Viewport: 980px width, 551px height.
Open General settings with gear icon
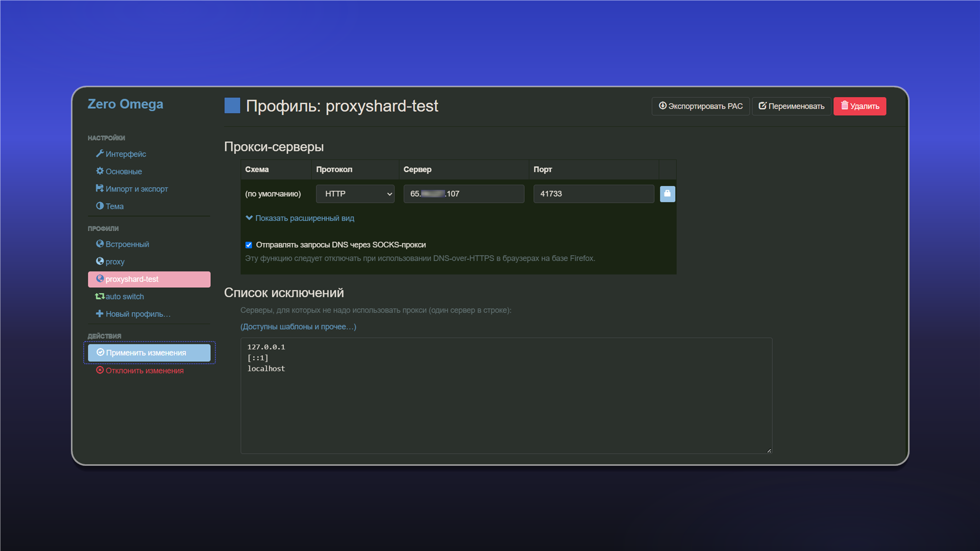tap(119, 171)
